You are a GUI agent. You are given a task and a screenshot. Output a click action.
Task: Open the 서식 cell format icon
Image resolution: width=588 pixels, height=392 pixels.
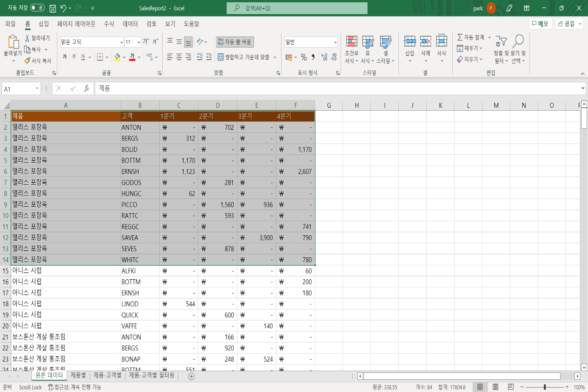pyautogui.click(x=441, y=41)
